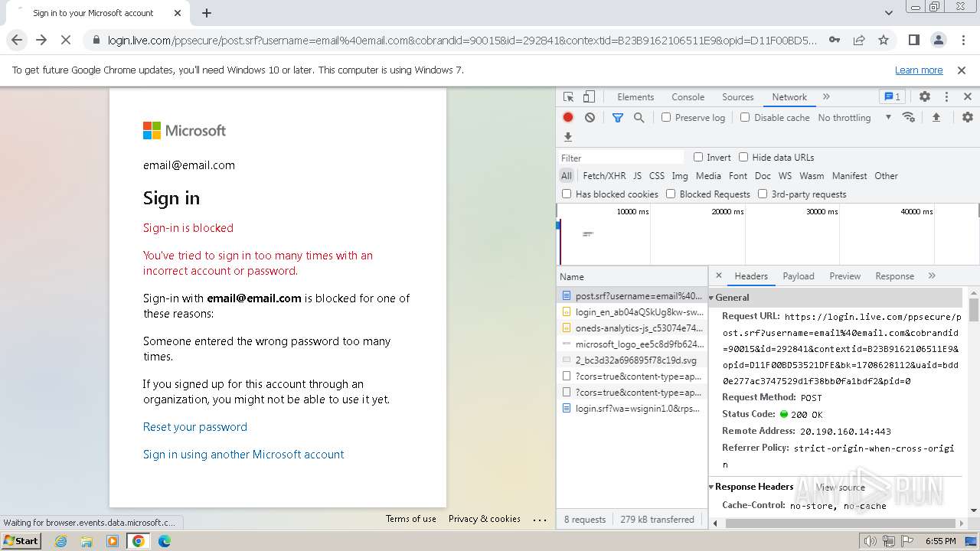This screenshot has width=980, height=551.
Task: Open the Response tab
Action: click(x=894, y=276)
